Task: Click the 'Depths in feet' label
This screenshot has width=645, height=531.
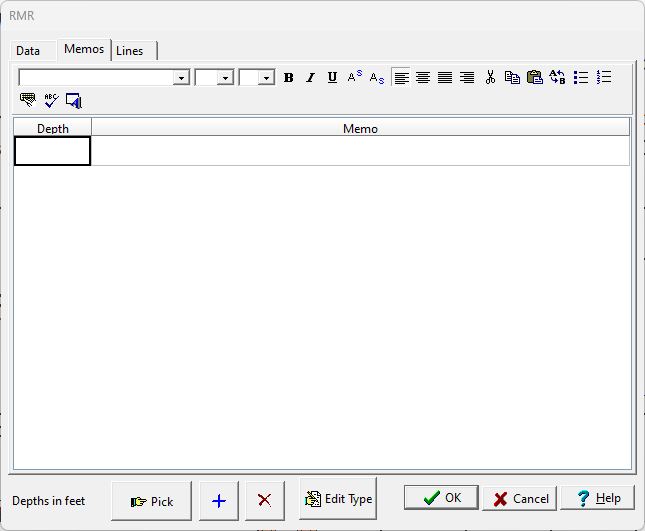Action: (x=49, y=501)
